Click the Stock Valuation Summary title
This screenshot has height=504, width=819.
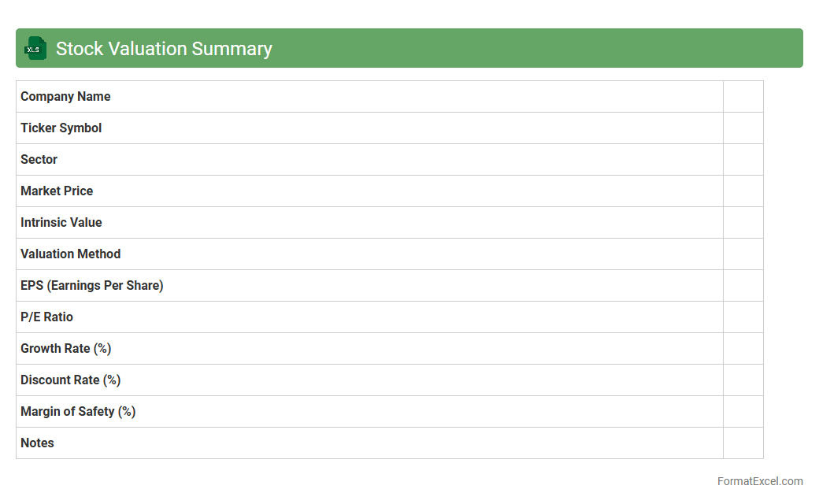(x=164, y=49)
